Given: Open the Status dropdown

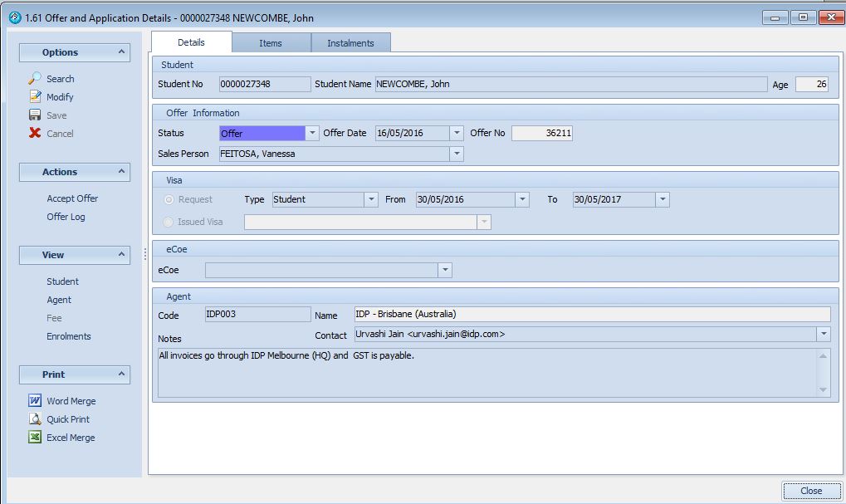Looking at the screenshot, I should click(312, 133).
